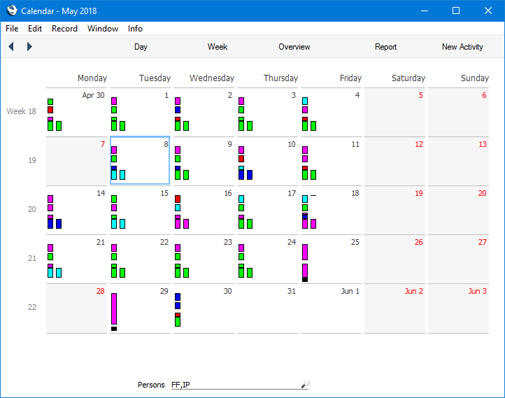
Task: Select the May 31 calendar cell
Action: click(267, 308)
